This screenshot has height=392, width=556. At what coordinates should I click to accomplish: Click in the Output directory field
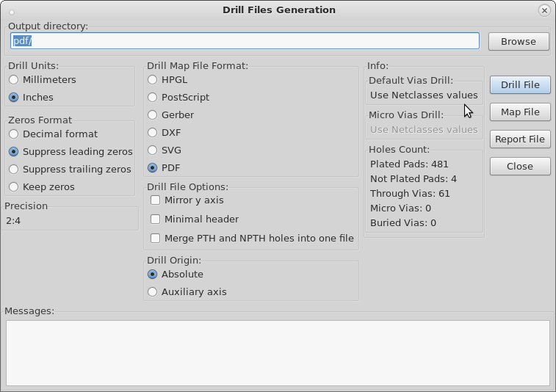coord(245,41)
